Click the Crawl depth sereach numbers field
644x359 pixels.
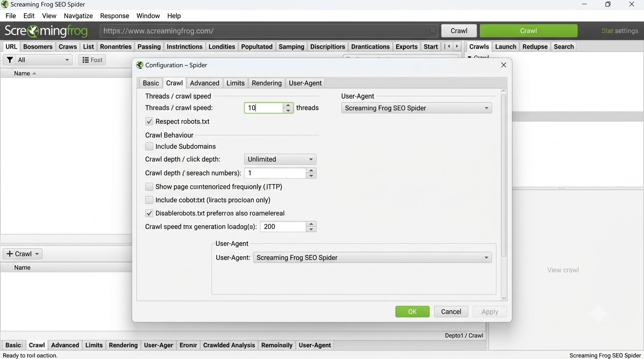tap(275, 173)
